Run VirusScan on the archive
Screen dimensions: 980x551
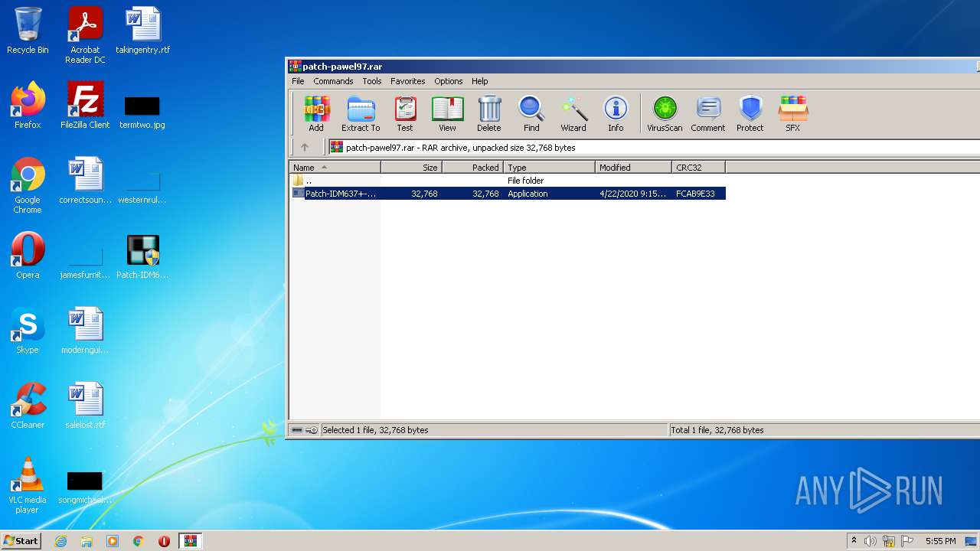pyautogui.click(x=665, y=113)
